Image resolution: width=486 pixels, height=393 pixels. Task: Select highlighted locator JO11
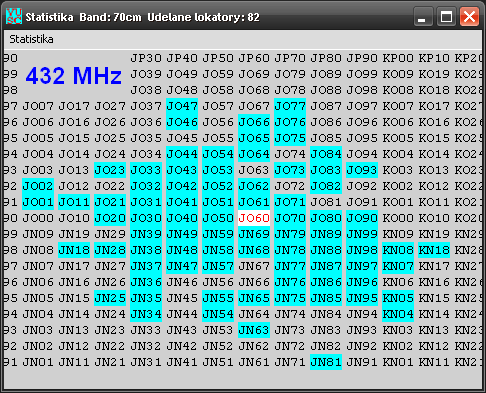point(74,202)
